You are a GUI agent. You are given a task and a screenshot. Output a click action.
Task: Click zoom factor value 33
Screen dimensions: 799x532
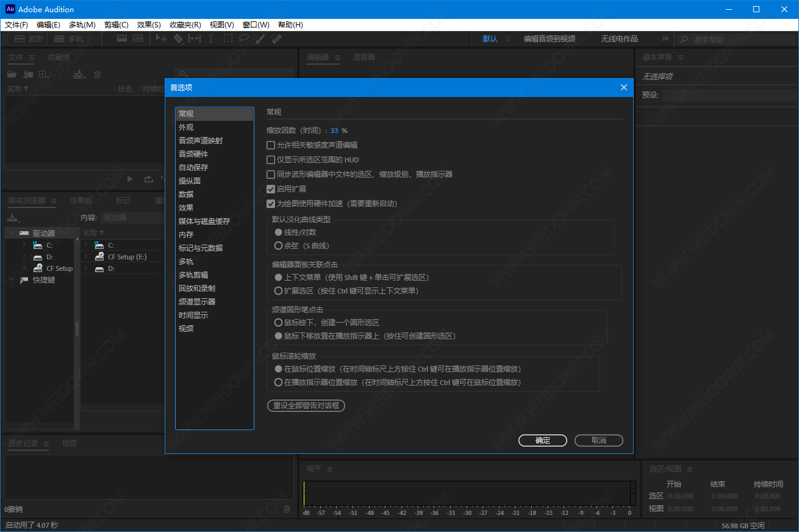(334, 131)
